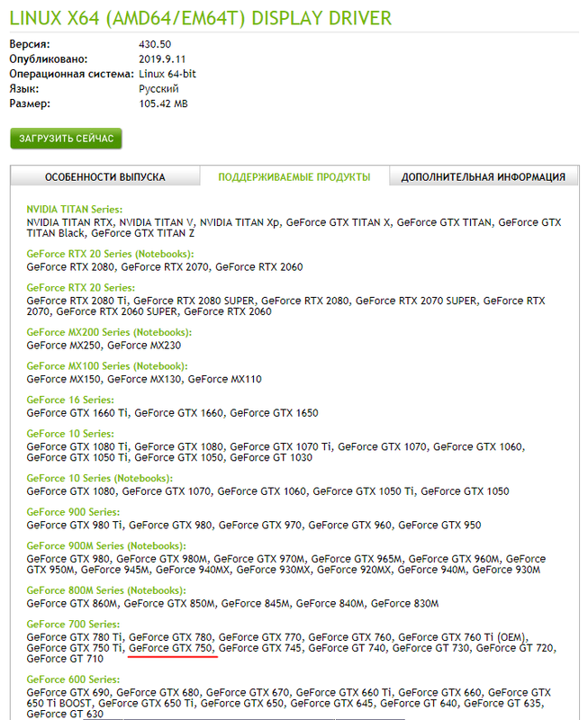Click GeForce RTX 20 Series (Notebooks) heading

pos(110,254)
